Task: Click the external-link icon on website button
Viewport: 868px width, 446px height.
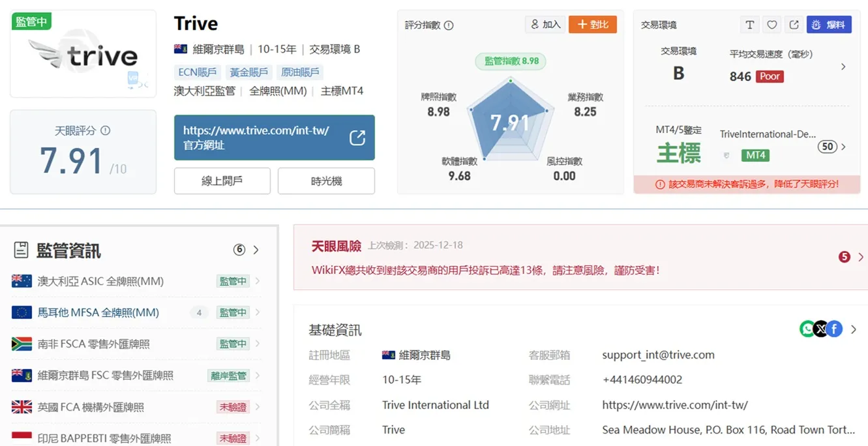Action: click(357, 138)
